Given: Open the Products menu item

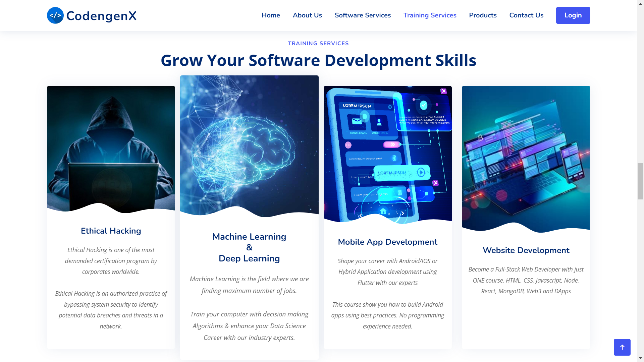Looking at the screenshot, I should [x=483, y=15].
